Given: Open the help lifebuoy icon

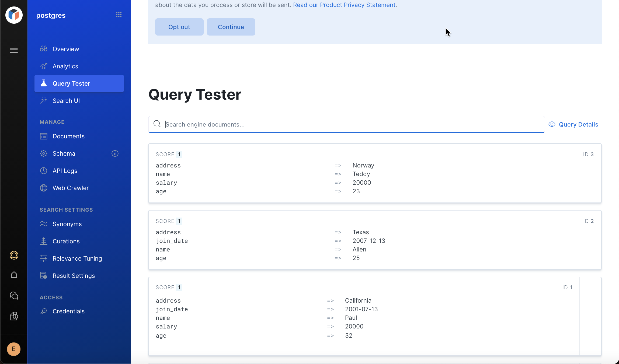Looking at the screenshot, I should 14,255.
